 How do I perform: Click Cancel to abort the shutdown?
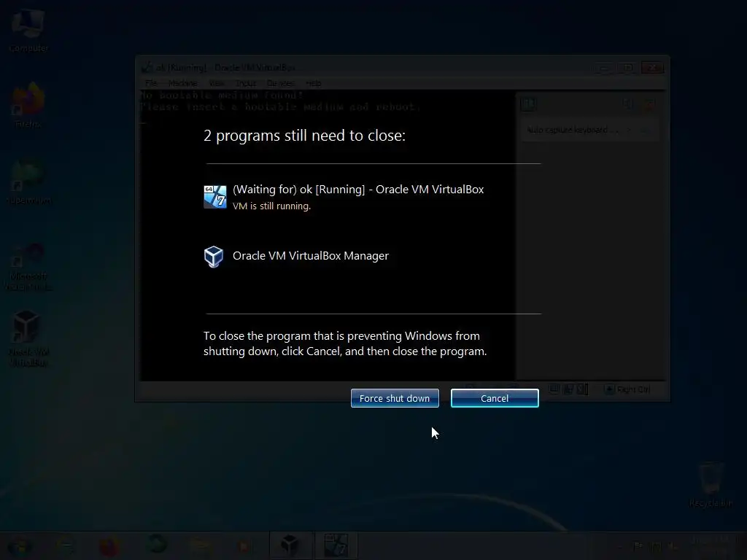click(x=495, y=398)
